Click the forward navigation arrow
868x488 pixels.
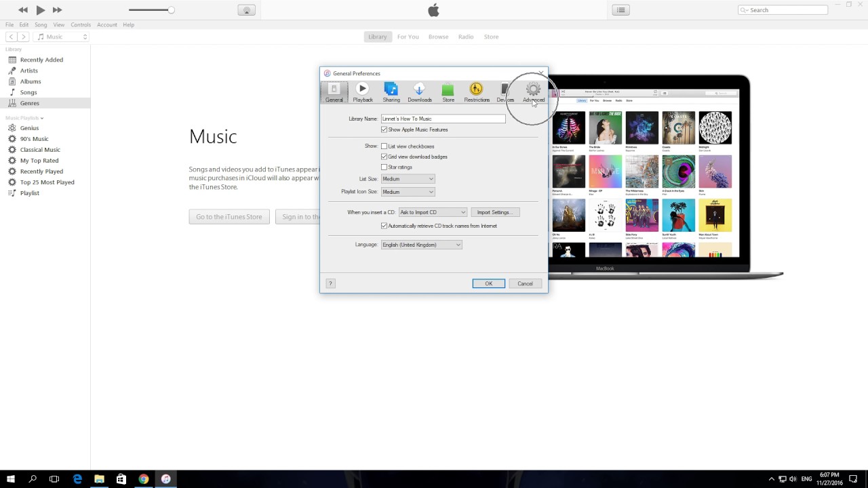pyautogui.click(x=24, y=37)
